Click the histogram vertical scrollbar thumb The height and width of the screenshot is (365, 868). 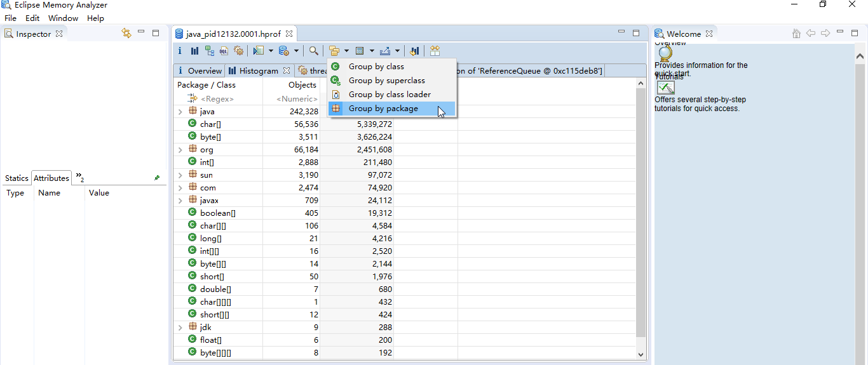click(x=641, y=213)
